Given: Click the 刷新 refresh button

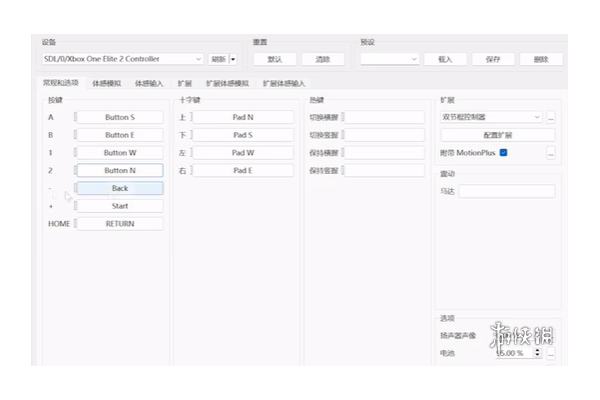Looking at the screenshot, I should 218,59.
